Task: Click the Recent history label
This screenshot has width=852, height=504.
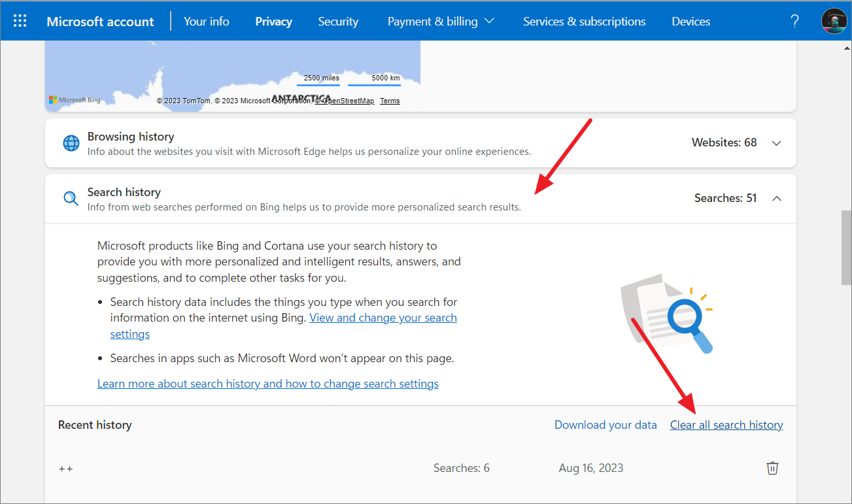Action: 95,425
